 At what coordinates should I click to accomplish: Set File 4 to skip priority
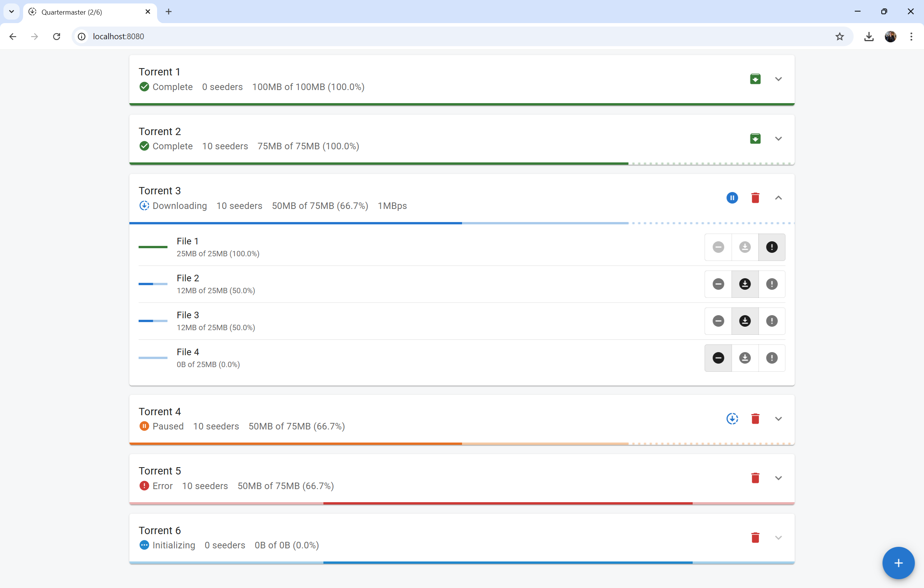(718, 358)
